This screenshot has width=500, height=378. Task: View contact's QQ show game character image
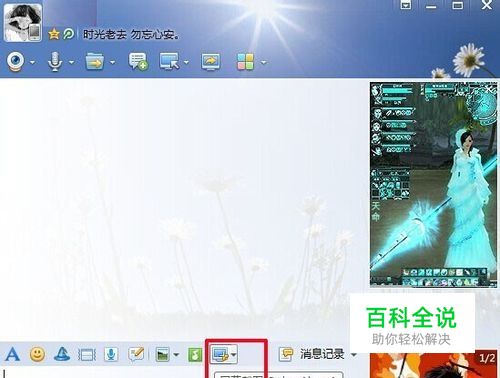pyautogui.click(x=433, y=185)
